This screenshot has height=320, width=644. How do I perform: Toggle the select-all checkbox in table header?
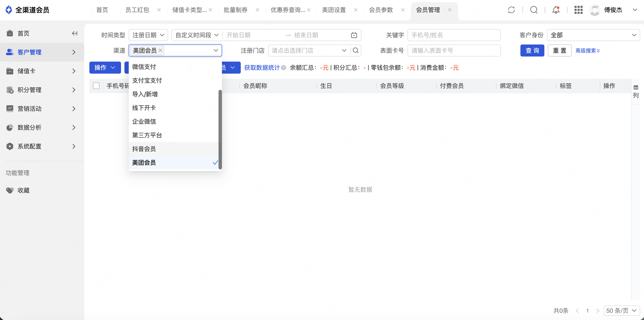tap(96, 86)
